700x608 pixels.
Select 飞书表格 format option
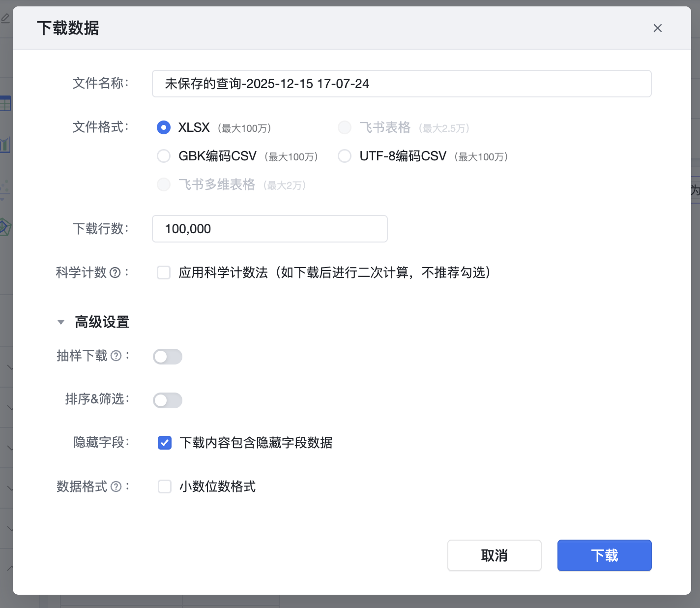point(345,127)
